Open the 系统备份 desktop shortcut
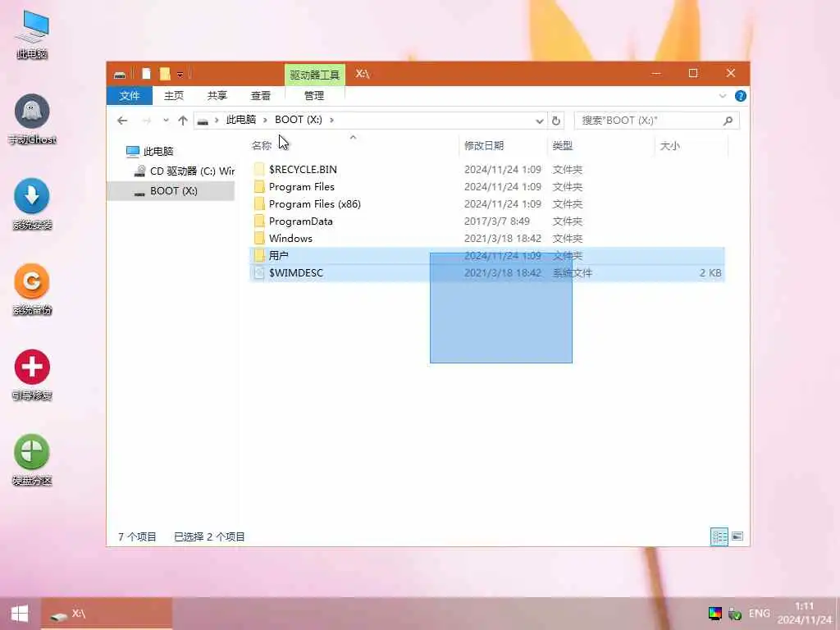Viewport: 840px width, 630px height. tap(32, 290)
